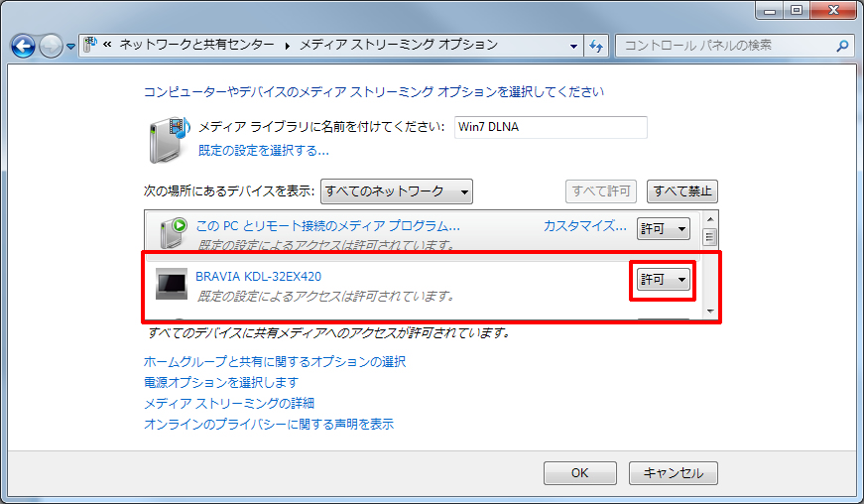Open 電源オプションを選択します link
864x504 pixels.
pos(221,382)
